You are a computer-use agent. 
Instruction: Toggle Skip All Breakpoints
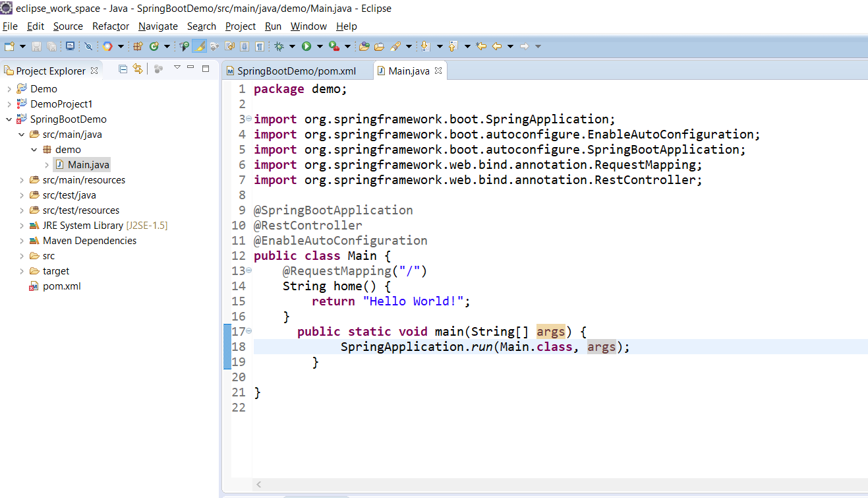point(88,46)
